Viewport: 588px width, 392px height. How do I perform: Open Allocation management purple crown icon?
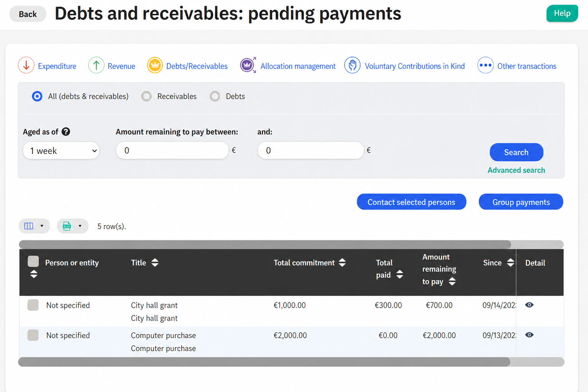[x=248, y=65]
